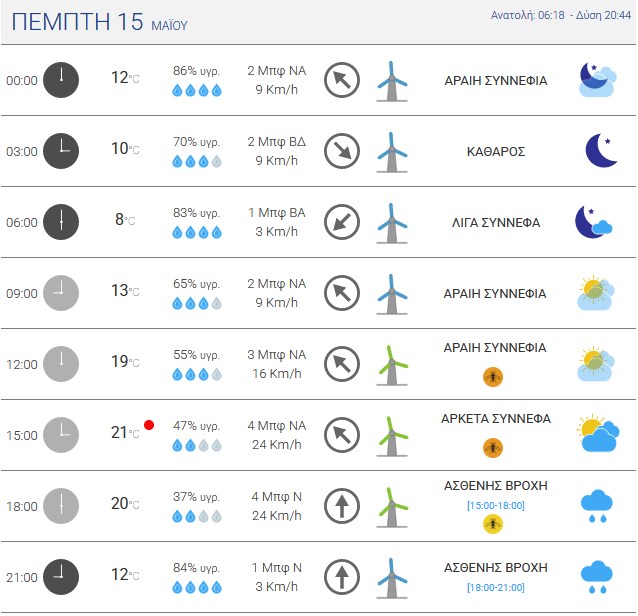The image size is (638, 616).
Task: Click the green wind turbine at 15:00
Action: pyautogui.click(x=392, y=436)
